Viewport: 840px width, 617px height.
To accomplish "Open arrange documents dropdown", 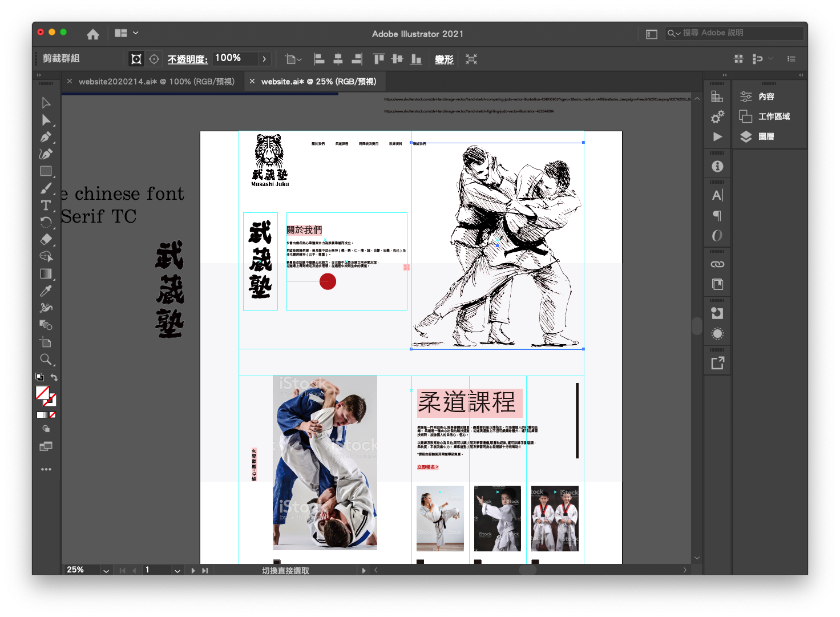I will click(x=126, y=33).
